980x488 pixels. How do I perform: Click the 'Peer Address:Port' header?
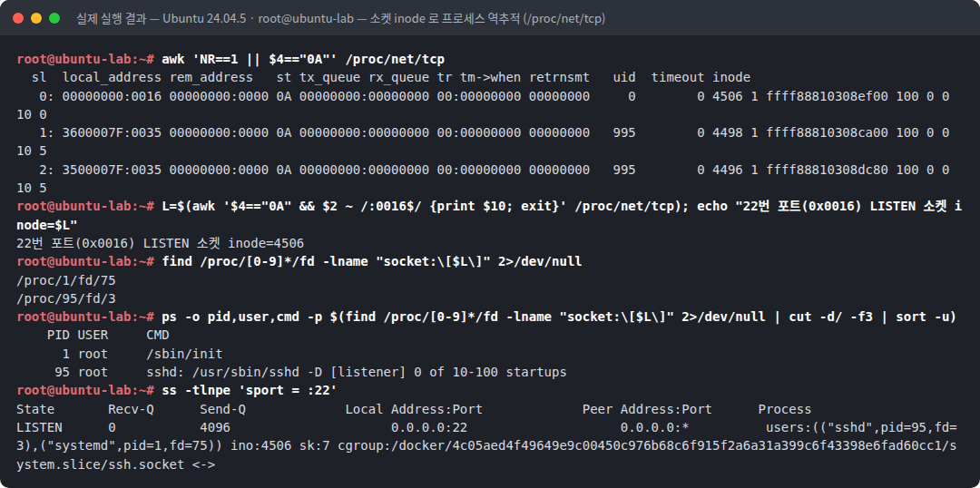[647, 409]
